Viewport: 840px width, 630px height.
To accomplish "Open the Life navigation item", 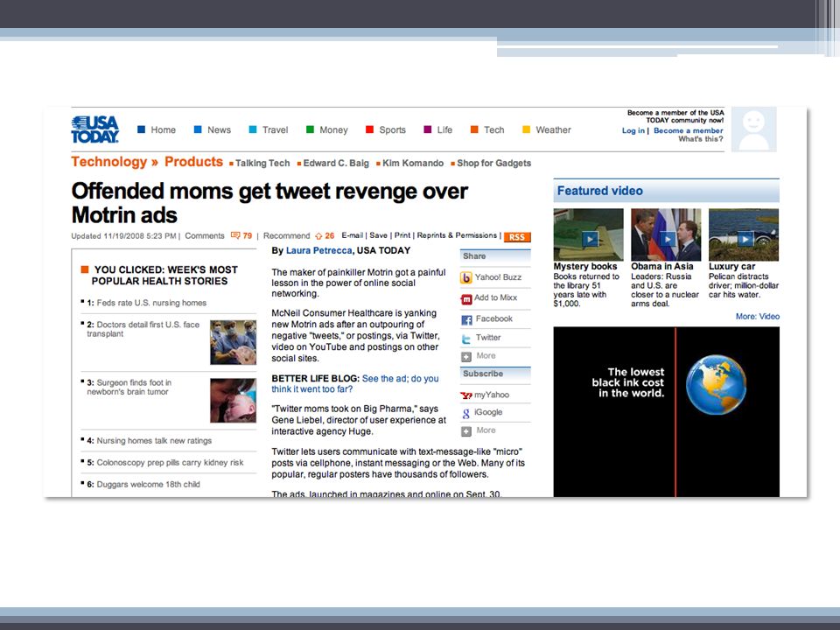I will tap(444, 129).
